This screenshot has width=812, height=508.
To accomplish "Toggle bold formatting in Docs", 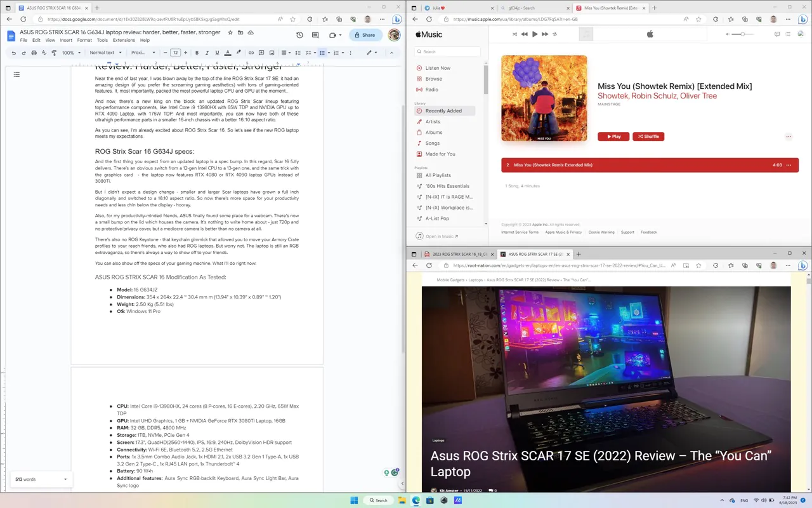I will pos(197,53).
